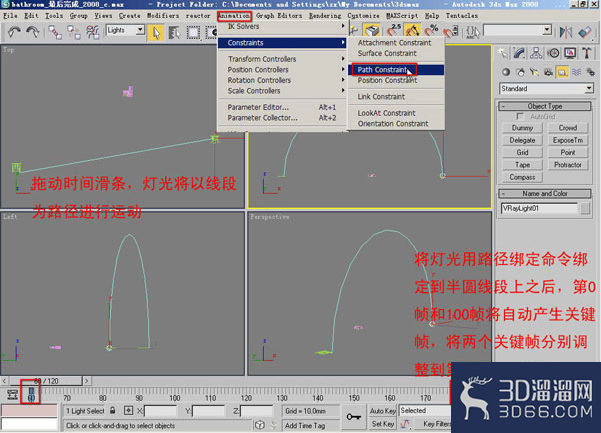
Task: Switch to the Hierarchy command panel tab
Action: point(536,53)
